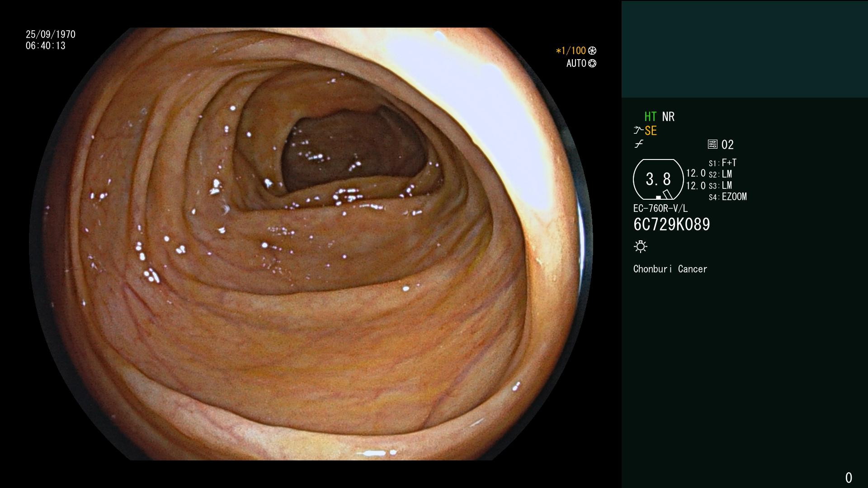Click the time stamp 06:40:13
868x488 pixels.
pyautogui.click(x=46, y=46)
